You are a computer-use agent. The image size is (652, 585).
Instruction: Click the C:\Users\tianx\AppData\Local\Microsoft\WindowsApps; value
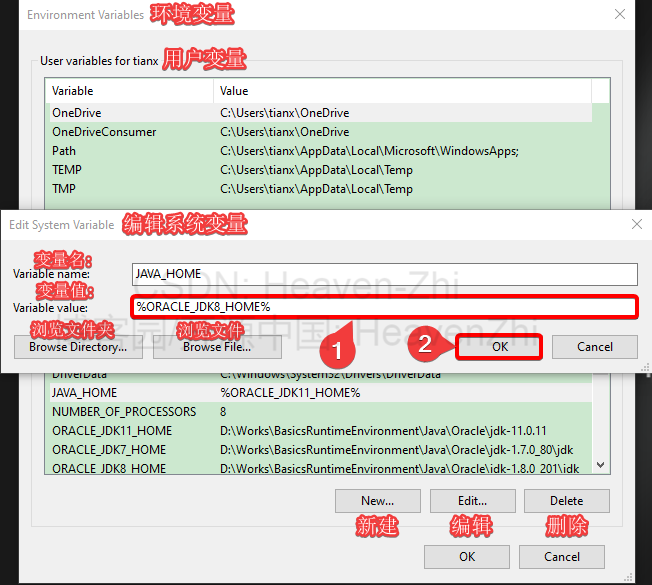pos(369,151)
